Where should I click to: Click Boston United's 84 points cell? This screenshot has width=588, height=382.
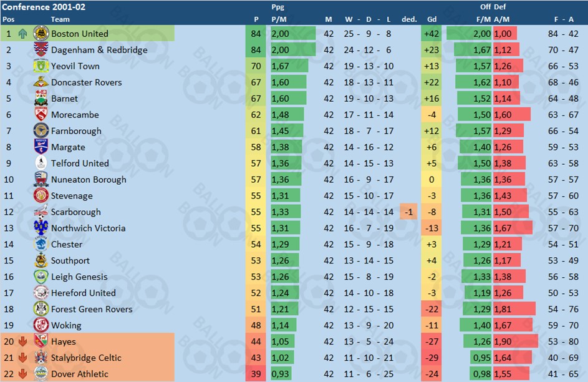coord(256,34)
